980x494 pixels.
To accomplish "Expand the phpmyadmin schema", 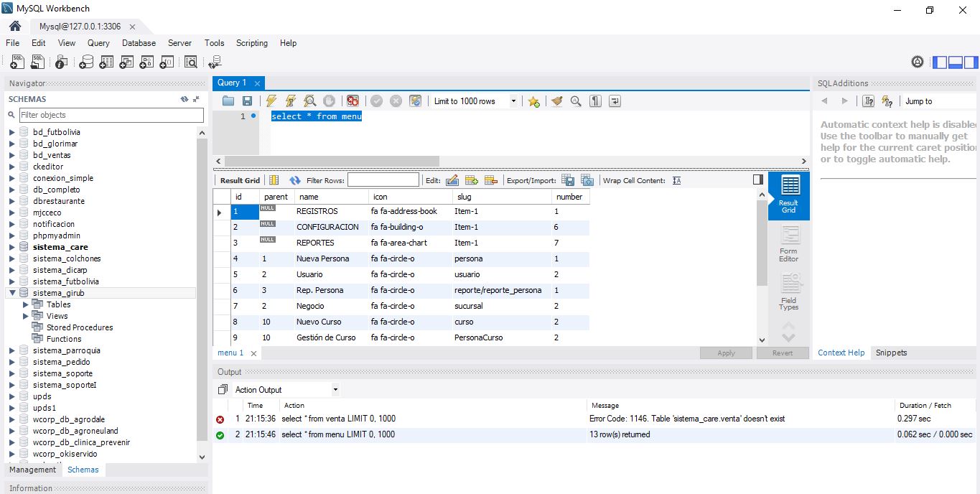I will 12,236.
